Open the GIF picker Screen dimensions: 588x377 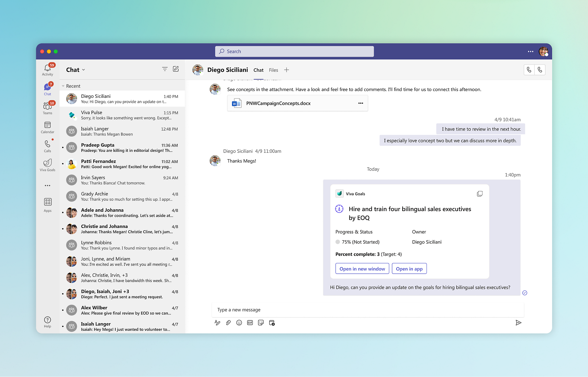250,323
